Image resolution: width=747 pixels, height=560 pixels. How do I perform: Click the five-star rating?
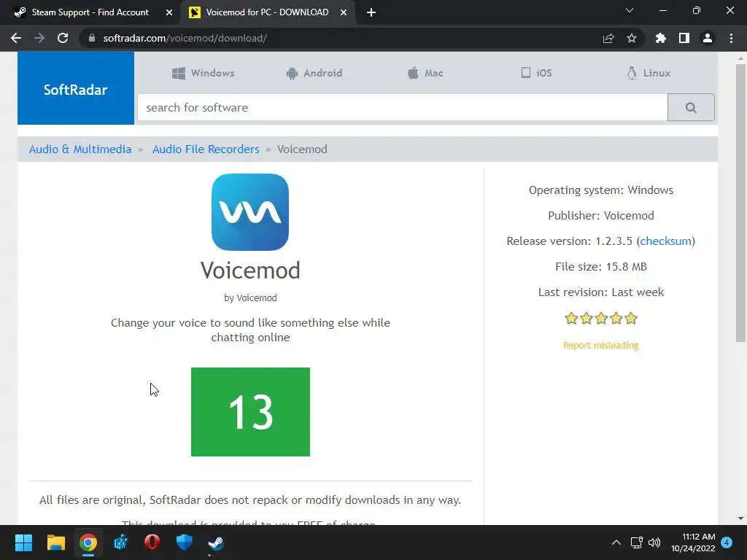click(601, 318)
